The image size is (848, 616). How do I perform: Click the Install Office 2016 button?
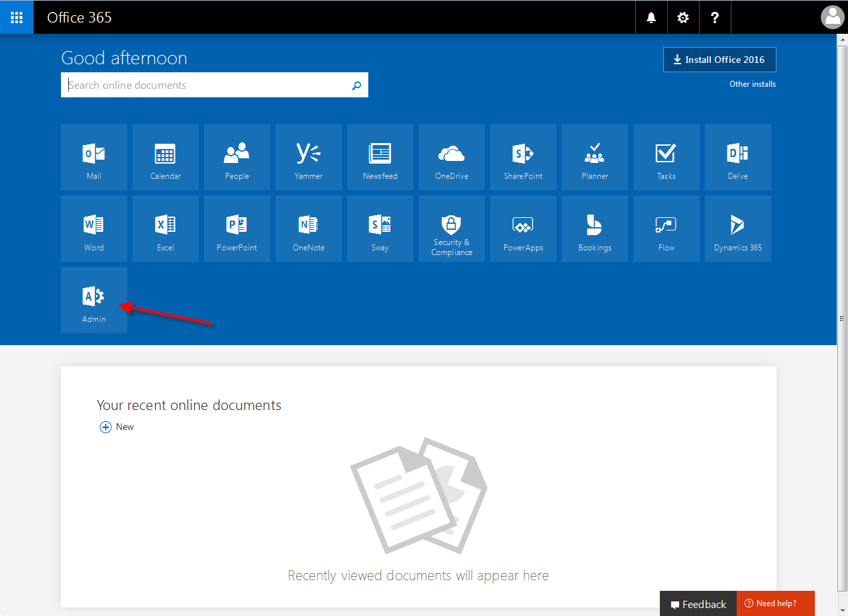[x=719, y=60]
